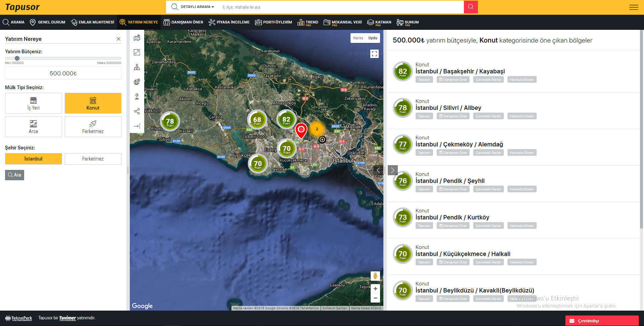
Task: Go to GENEL DURUM section
Action: coord(48,22)
